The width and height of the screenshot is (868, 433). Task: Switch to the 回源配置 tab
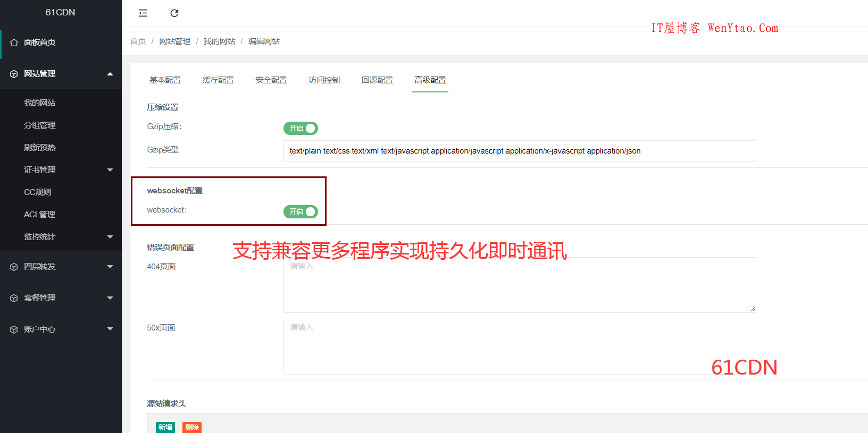pos(377,80)
